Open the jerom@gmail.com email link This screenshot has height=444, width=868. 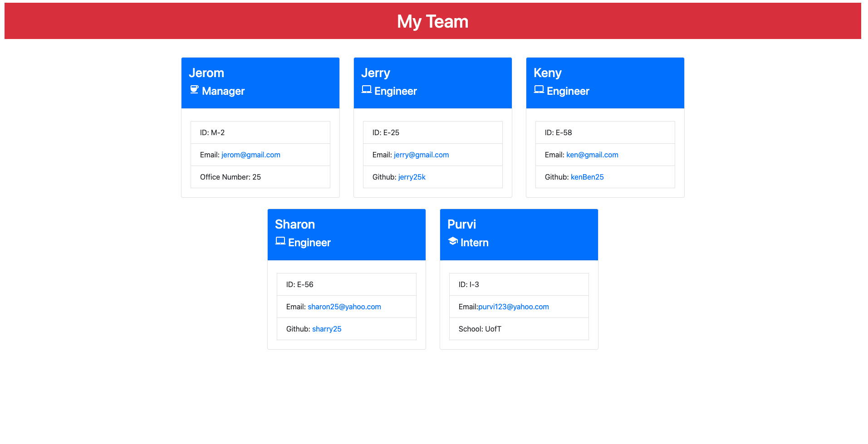250,155
